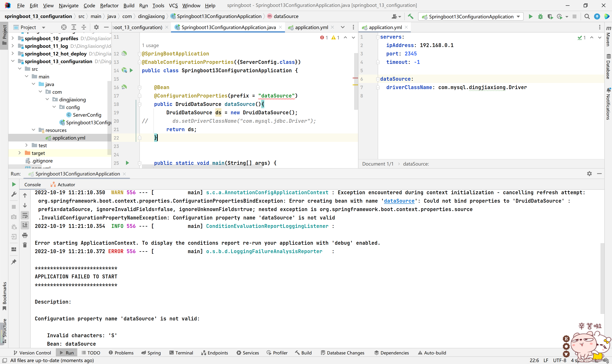Collapse springboot_13_configuration module
Viewport: 612px width, 364px height.
pos(13,61)
